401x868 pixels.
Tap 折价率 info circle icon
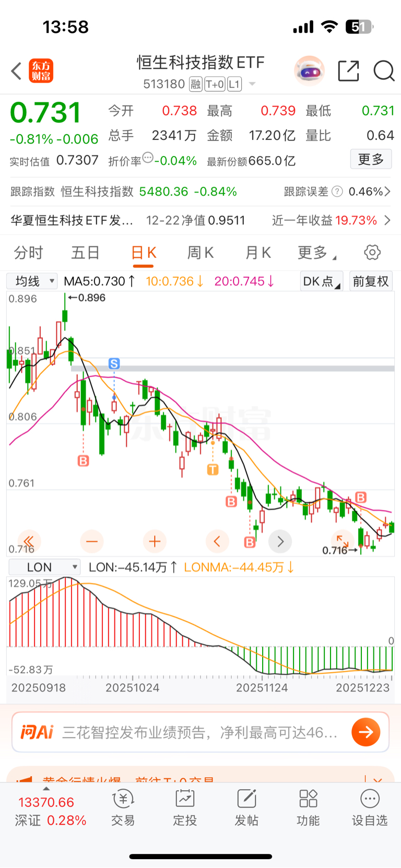pos(148,158)
